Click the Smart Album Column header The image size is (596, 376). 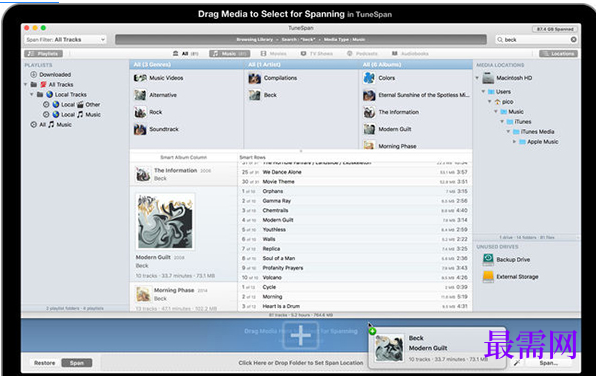[x=183, y=157]
